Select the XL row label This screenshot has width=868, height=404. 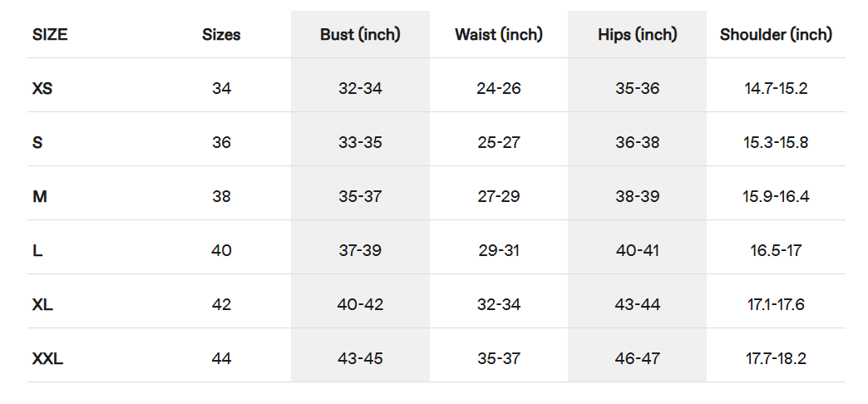[x=42, y=304]
